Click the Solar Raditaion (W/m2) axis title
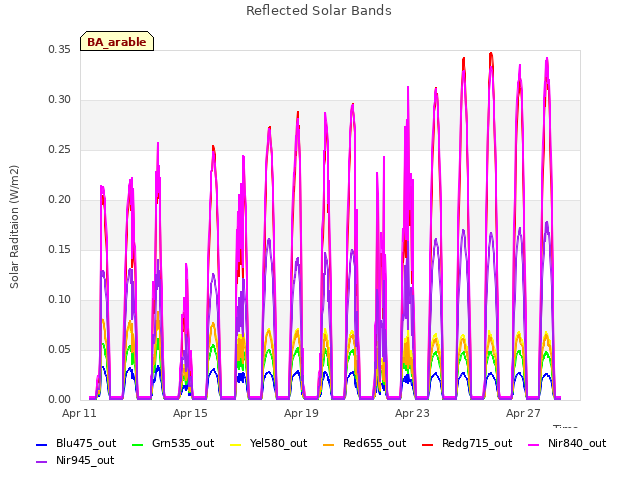 (x=14, y=227)
